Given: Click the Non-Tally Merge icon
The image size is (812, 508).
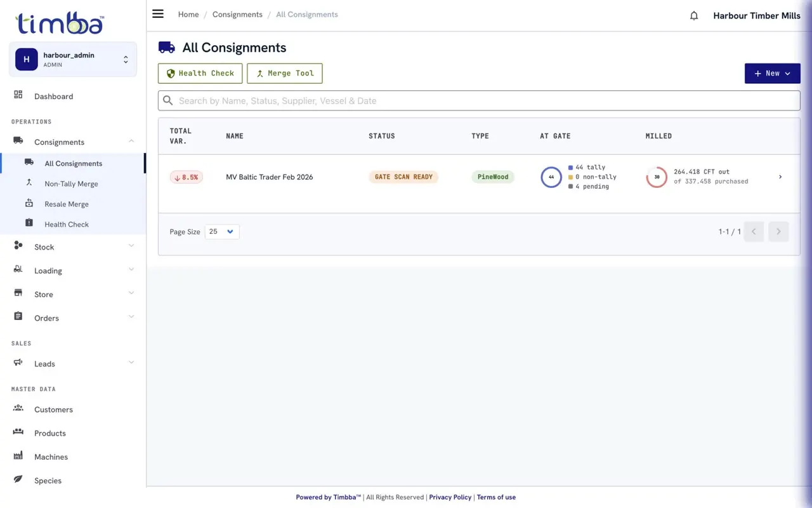Looking at the screenshot, I should tap(29, 183).
